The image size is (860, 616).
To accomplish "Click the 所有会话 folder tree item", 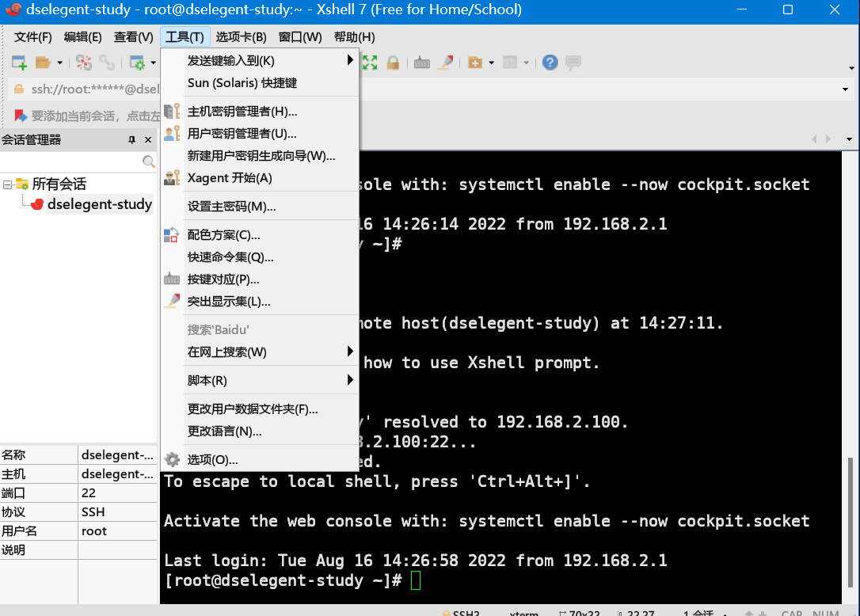I will tap(59, 184).
